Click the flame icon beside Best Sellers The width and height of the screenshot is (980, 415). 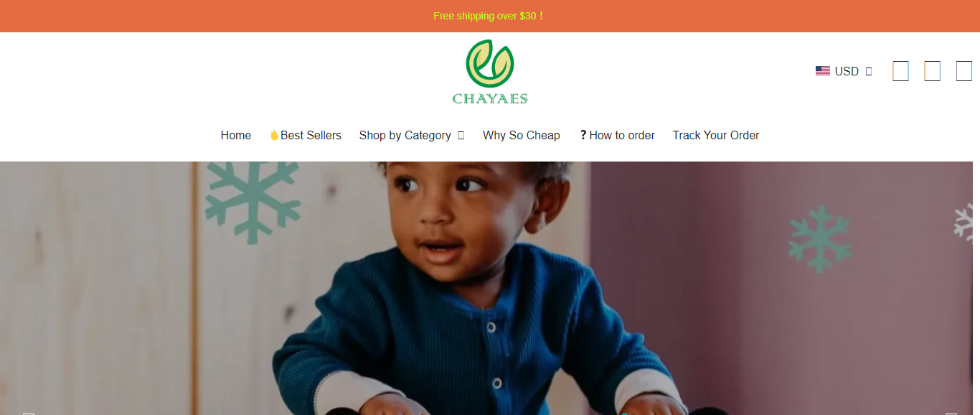pos(274,135)
